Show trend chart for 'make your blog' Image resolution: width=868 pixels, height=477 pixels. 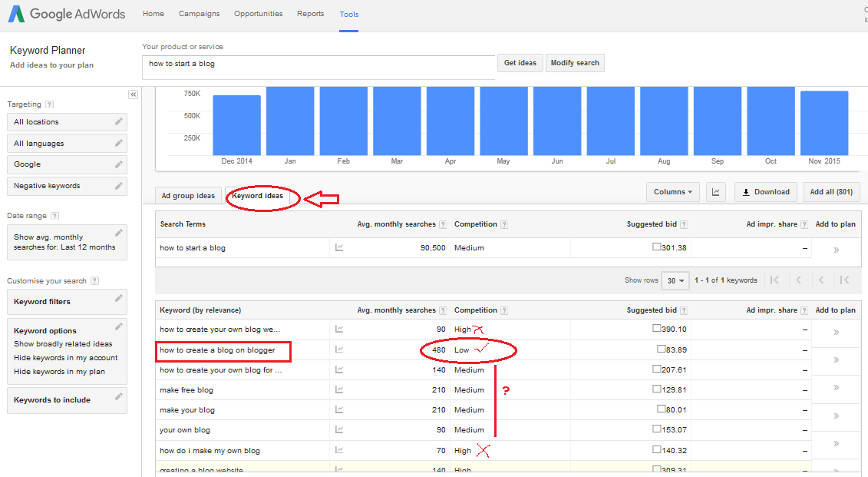point(339,410)
